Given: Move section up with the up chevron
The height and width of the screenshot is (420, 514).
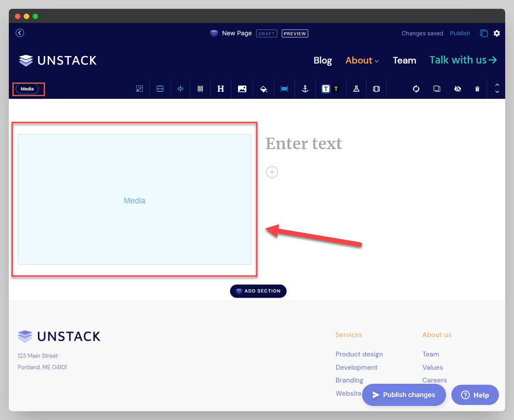Looking at the screenshot, I should click(497, 85).
